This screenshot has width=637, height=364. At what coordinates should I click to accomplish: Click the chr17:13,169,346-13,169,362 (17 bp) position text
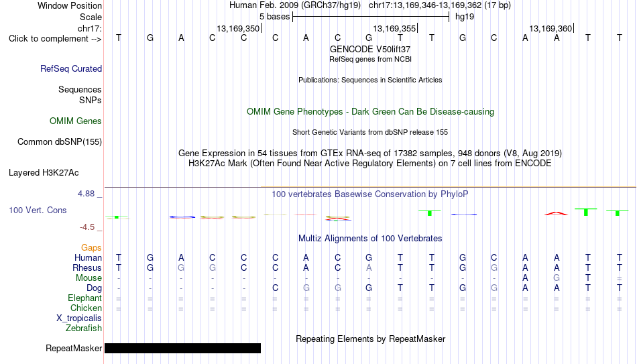point(440,5)
